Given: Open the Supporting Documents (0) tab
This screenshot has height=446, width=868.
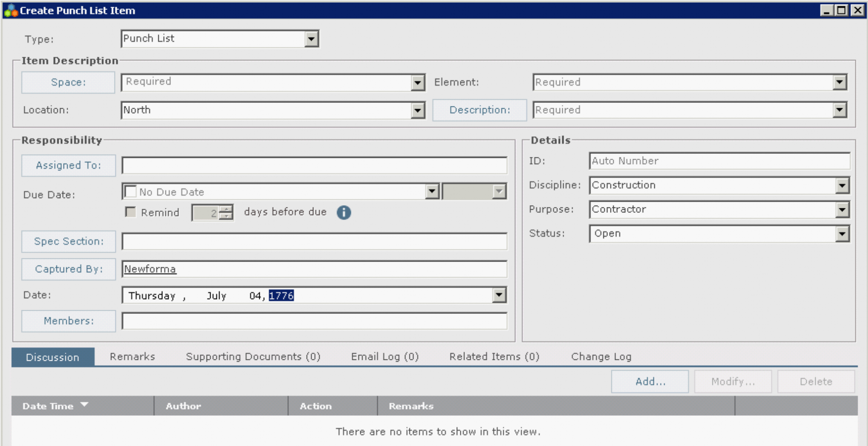Looking at the screenshot, I should coord(253,357).
